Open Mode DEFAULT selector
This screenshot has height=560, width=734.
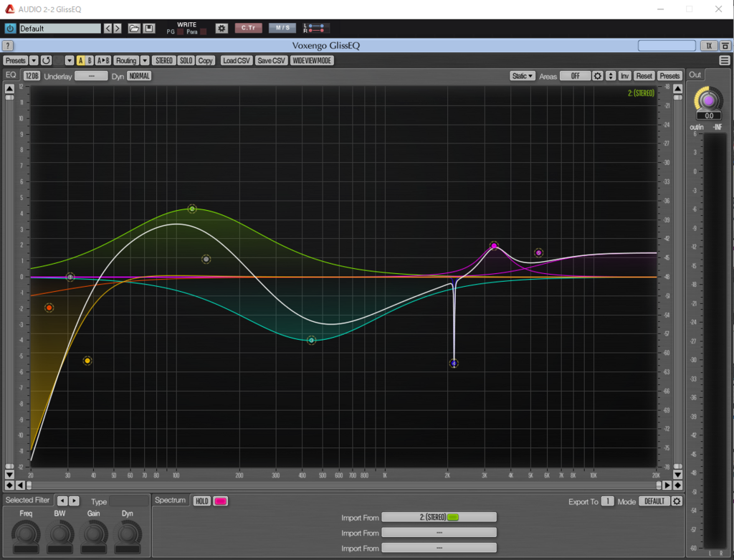654,501
